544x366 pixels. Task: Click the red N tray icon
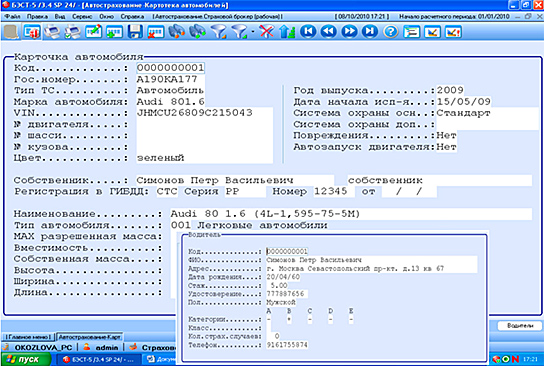coord(515,359)
